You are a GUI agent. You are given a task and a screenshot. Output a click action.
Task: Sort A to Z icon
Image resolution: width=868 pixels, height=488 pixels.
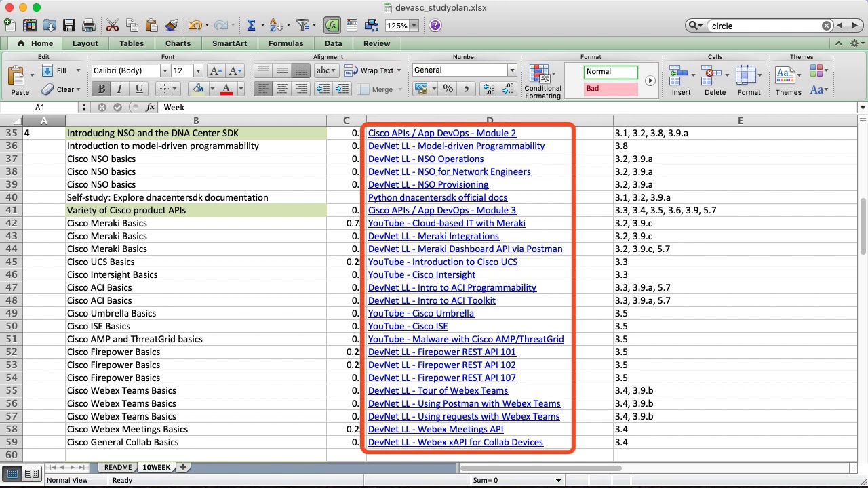coord(275,25)
